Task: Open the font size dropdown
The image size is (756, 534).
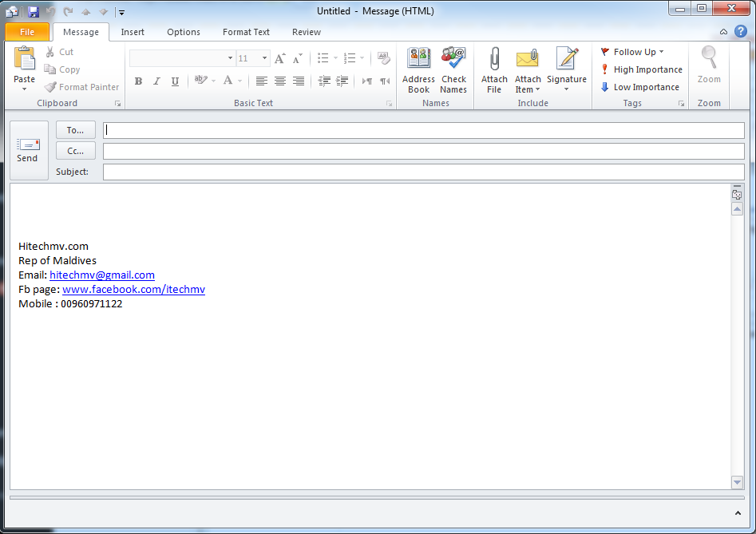Action: 265,58
